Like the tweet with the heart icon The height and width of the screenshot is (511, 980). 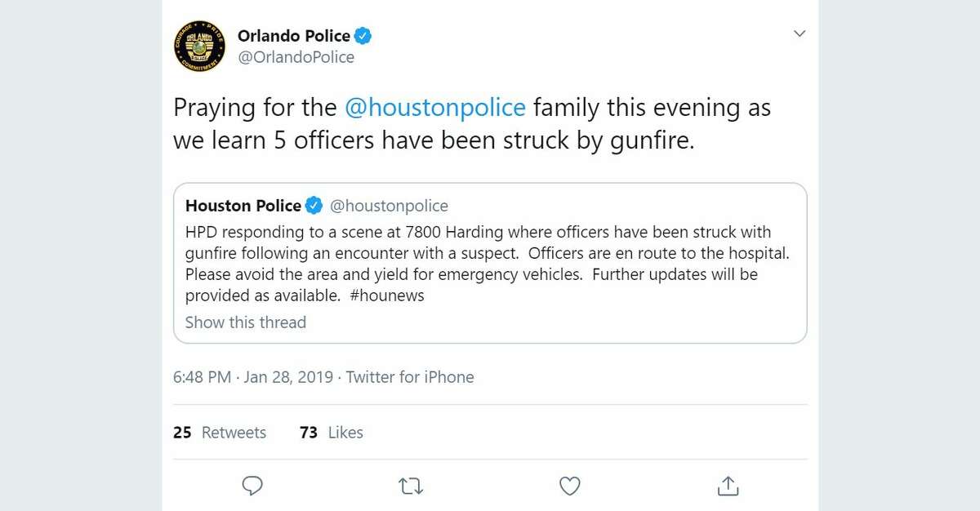569,487
